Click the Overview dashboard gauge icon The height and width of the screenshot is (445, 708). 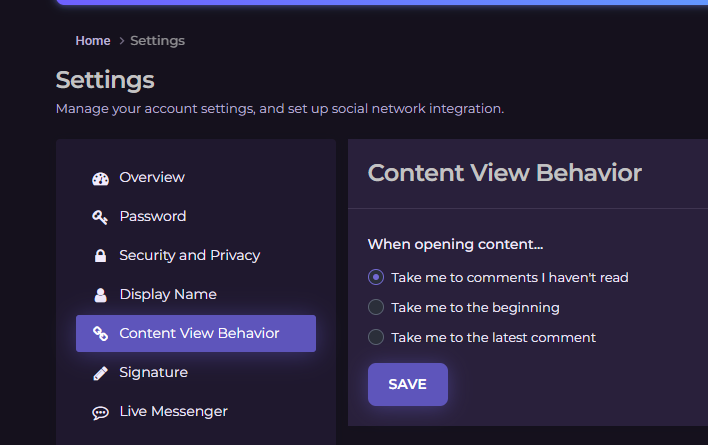(x=100, y=178)
